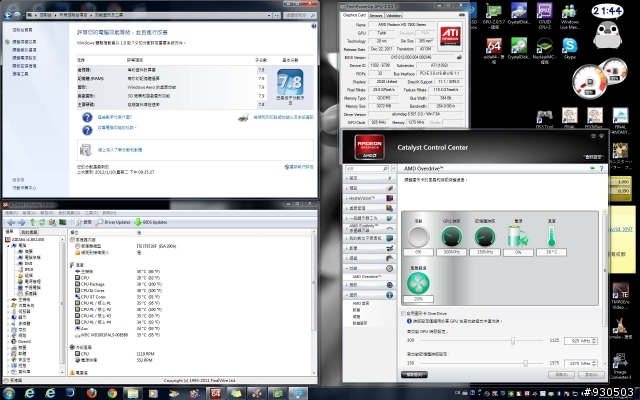Click the battery power icon in Overdrive panel

pyautogui.click(x=518, y=236)
